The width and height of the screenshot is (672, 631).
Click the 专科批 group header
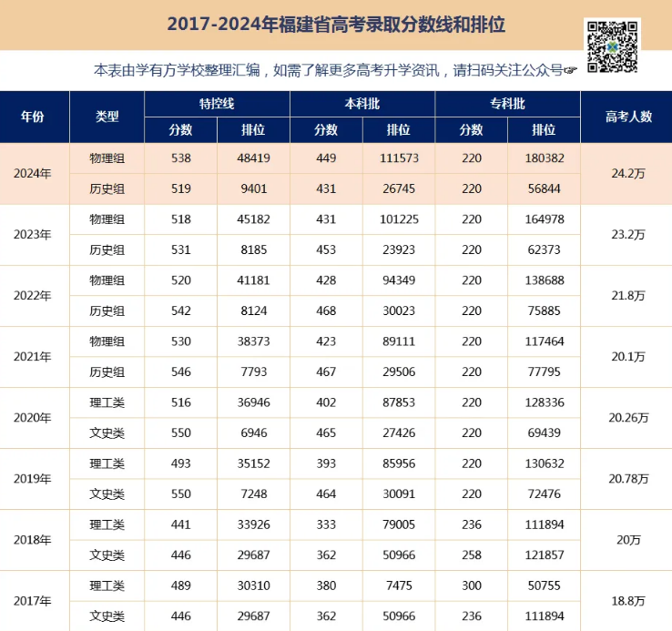point(508,104)
